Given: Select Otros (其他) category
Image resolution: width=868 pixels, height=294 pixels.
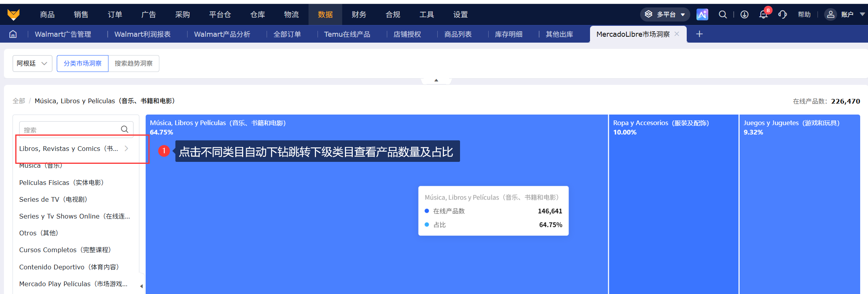Looking at the screenshot, I should [39, 233].
